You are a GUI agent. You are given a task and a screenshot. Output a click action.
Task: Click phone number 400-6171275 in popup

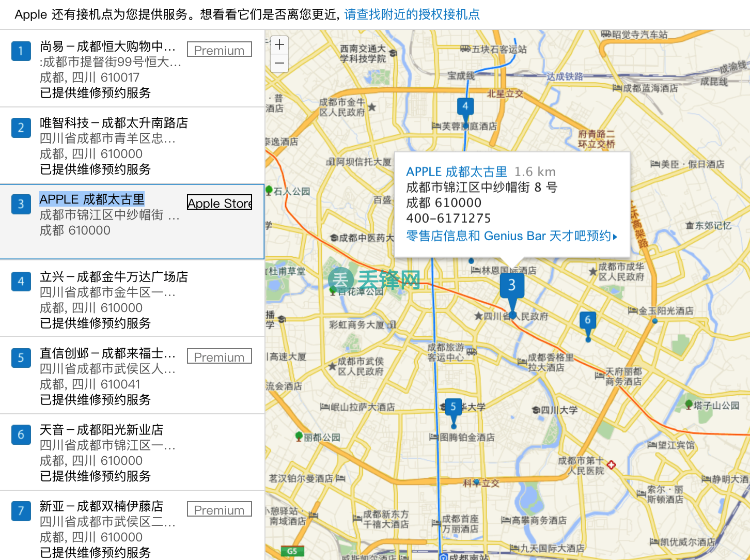(448, 219)
